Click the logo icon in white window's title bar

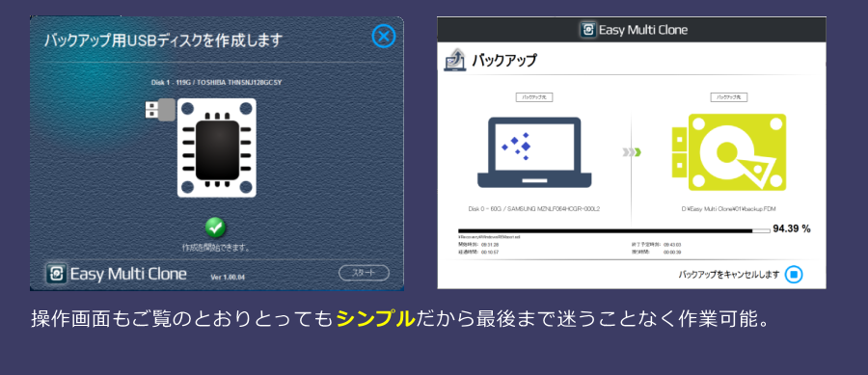587,29
